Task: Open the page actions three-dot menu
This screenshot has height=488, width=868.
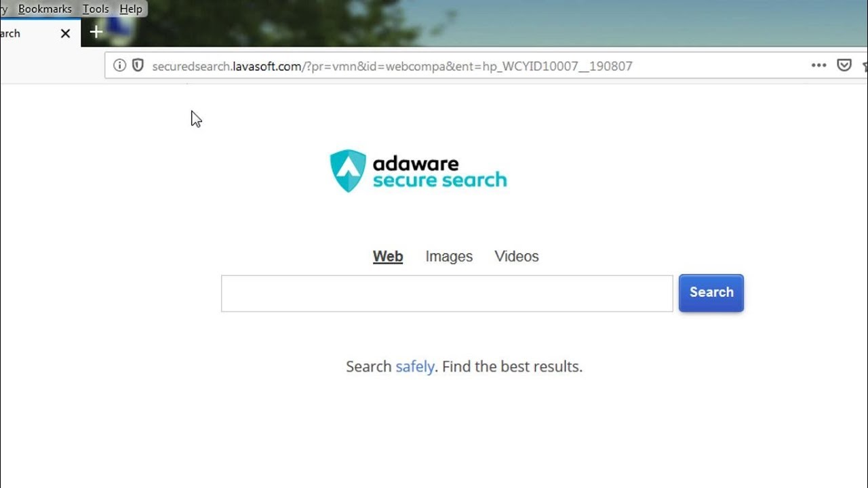Action: click(x=818, y=66)
